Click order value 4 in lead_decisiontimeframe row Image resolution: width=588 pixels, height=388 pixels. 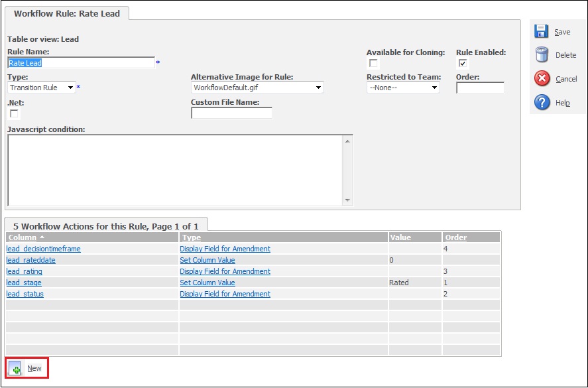(x=445, y=249)
